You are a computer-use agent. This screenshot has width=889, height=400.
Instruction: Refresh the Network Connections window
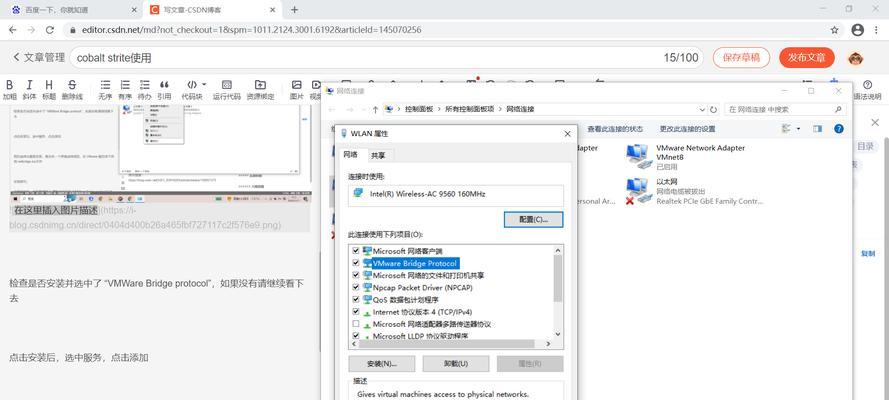pos(714,109)
